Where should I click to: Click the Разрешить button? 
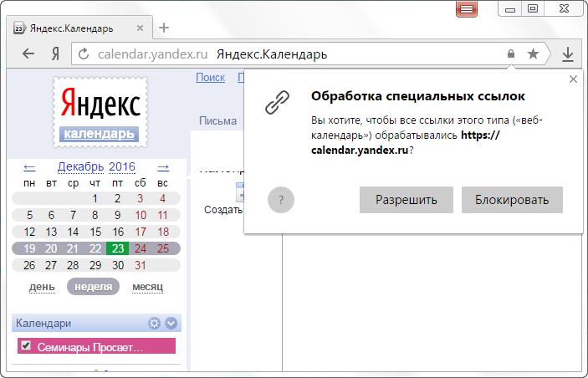point(406,200)
